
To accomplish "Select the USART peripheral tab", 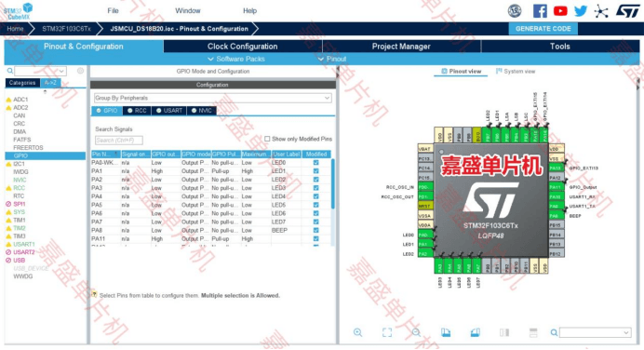I will click(169, 111).
